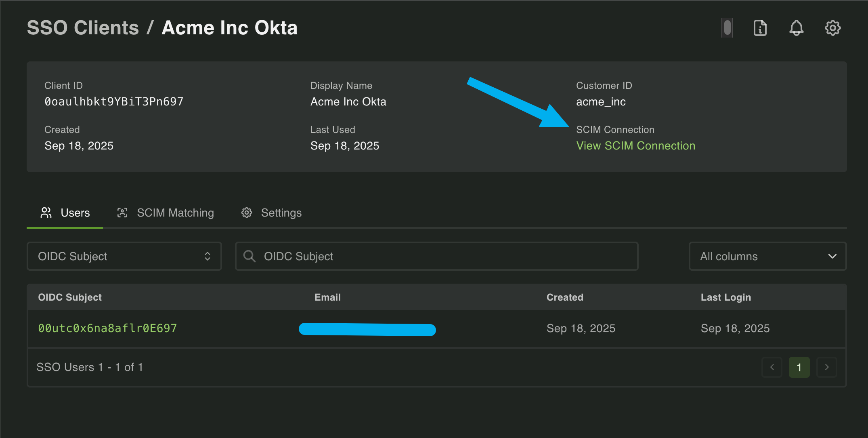The image size is (868, 438).
Task: Click the previous page arrow control
Action: 772,367
